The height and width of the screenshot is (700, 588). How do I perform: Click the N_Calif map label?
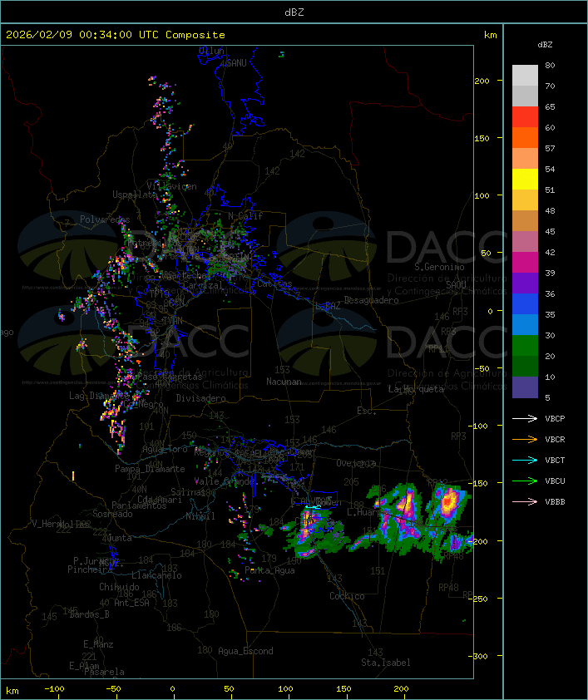coord(245,215)
